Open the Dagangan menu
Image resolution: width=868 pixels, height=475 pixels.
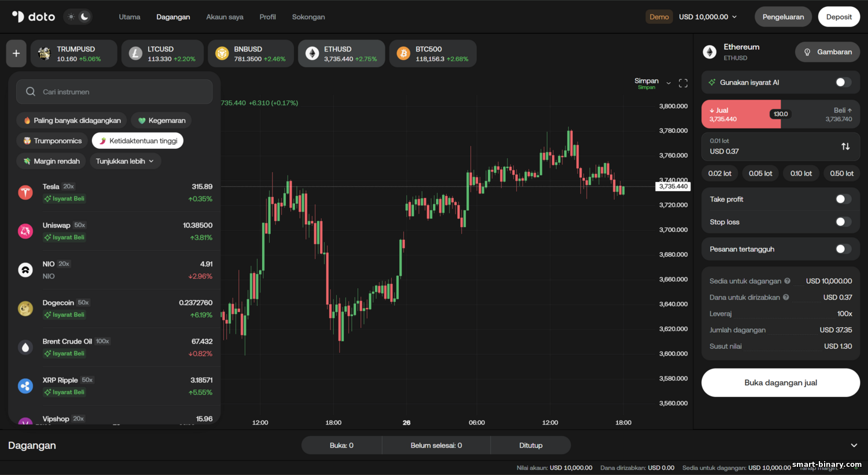coord(173,17)
